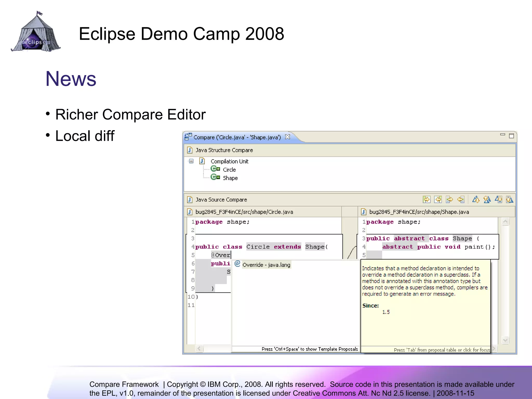Click 'package shape;' in right editor

[393, 222]
